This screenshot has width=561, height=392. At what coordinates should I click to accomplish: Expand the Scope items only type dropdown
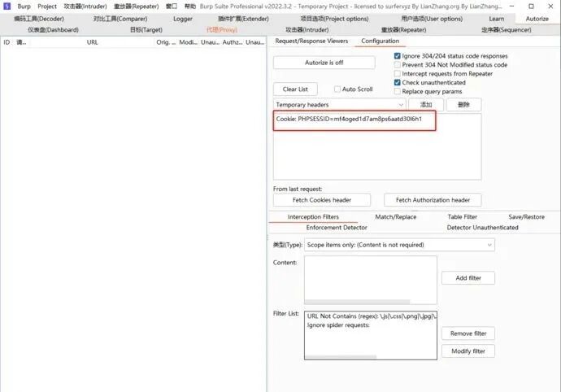coord(399,245)
